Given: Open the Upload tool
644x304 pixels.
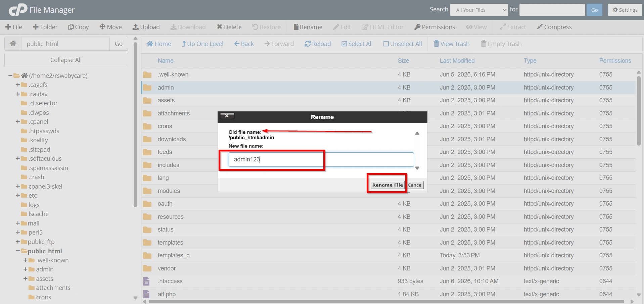Looking at the screenshot, I should (146, 27).
